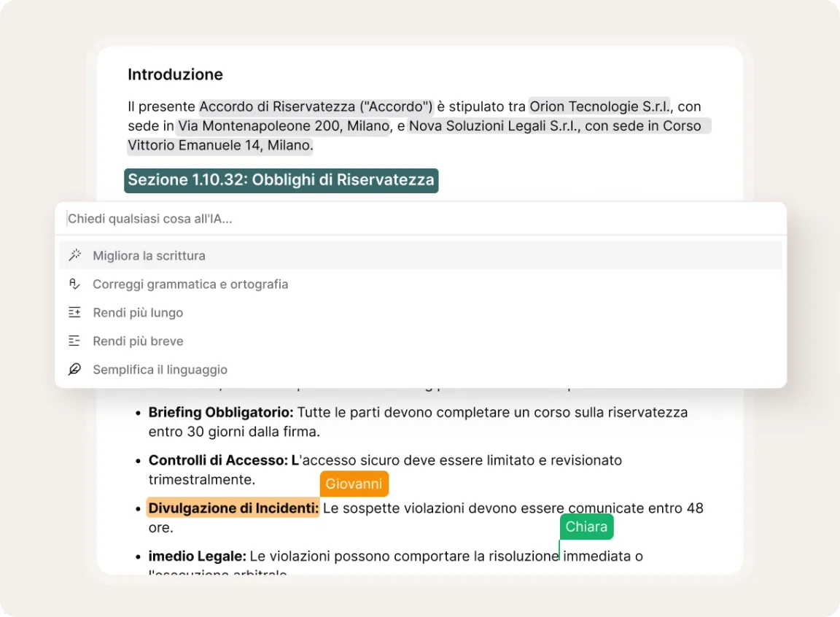Click the Orion Tecnologie S.r.l. highlighted entity

[x=599, y=106]
